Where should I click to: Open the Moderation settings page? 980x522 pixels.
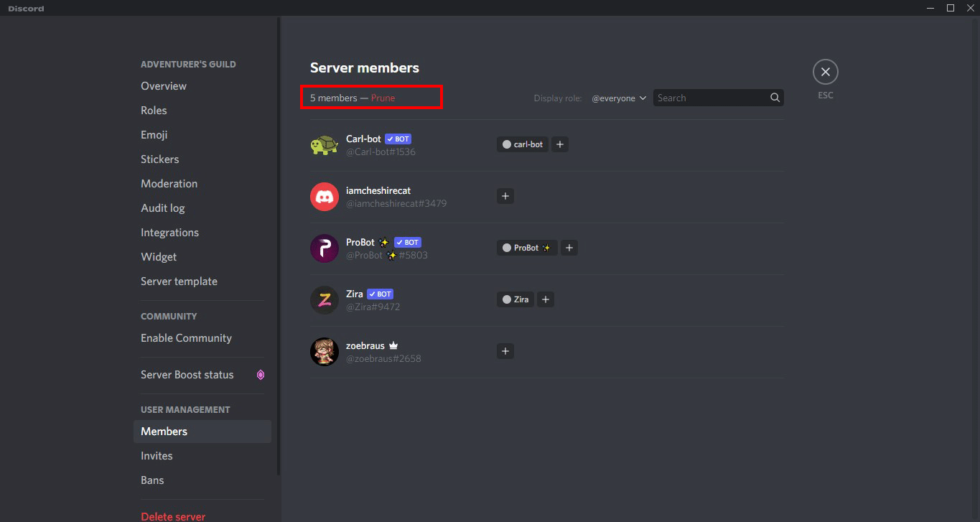[x=169, y=184]
